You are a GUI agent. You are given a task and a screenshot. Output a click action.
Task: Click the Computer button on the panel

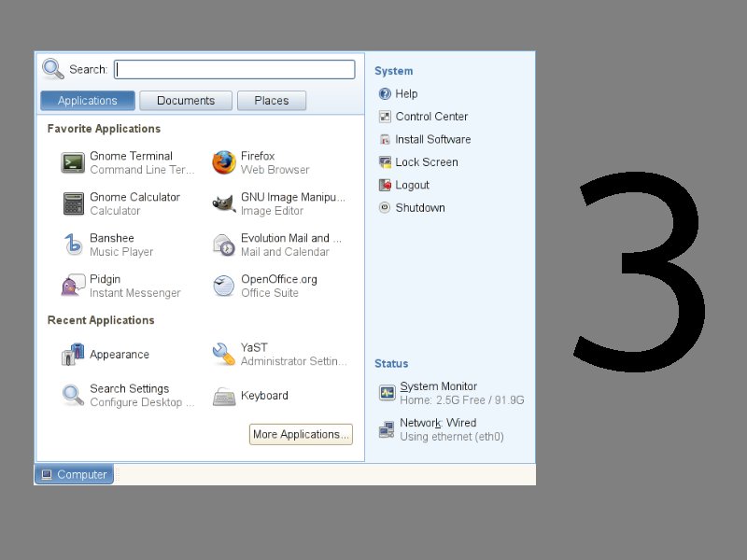coord(74,474)
